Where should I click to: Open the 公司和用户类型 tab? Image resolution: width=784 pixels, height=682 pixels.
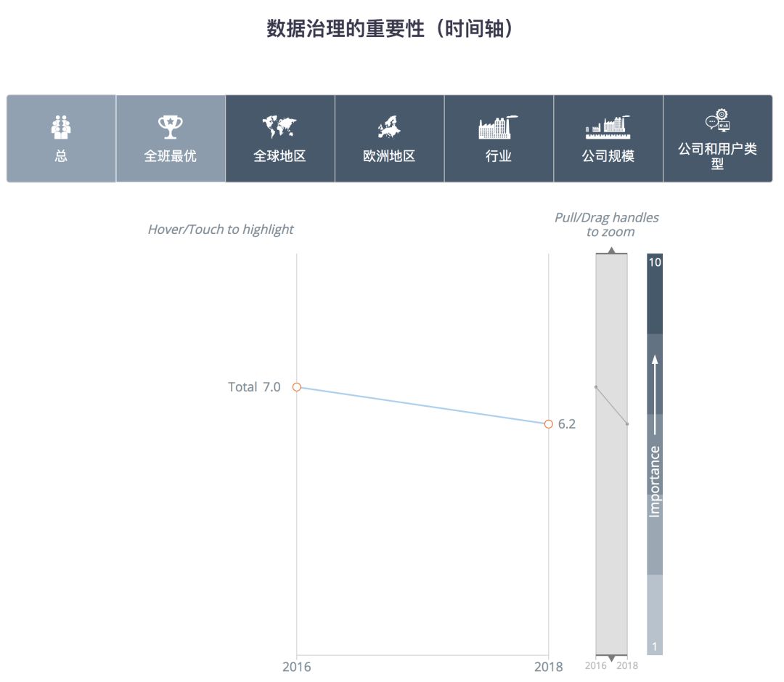point(717,155)
